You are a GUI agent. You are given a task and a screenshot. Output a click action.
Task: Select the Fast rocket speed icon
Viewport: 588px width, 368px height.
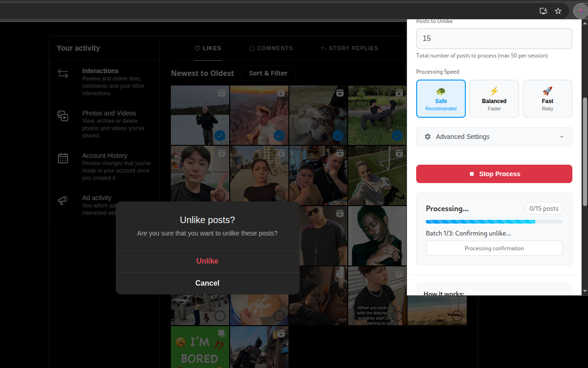tap(547, 92)
